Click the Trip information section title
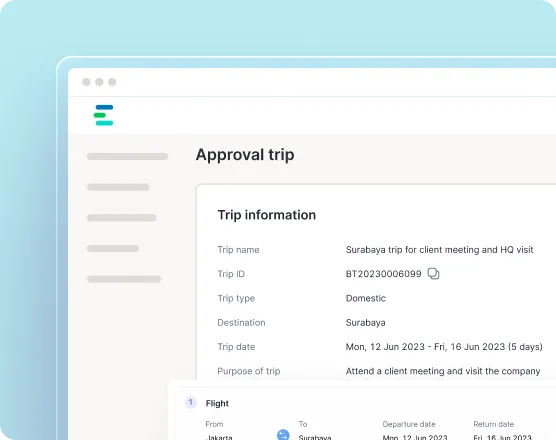The width and height of the screenshot is (556, 440). 267,215
